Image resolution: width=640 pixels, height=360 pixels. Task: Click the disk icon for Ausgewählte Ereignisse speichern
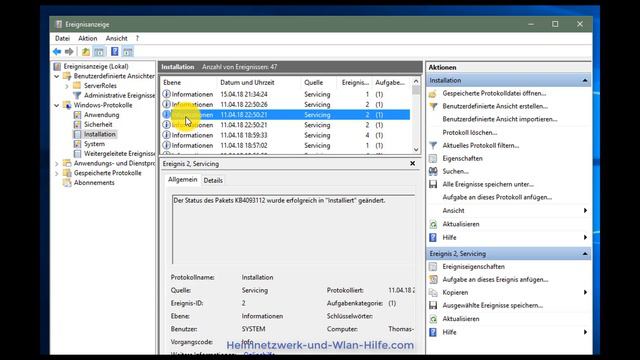(x=433, y=305)
